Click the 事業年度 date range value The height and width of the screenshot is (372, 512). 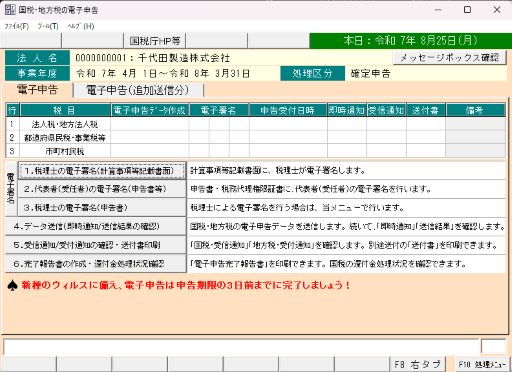click(x=163, y=73)
